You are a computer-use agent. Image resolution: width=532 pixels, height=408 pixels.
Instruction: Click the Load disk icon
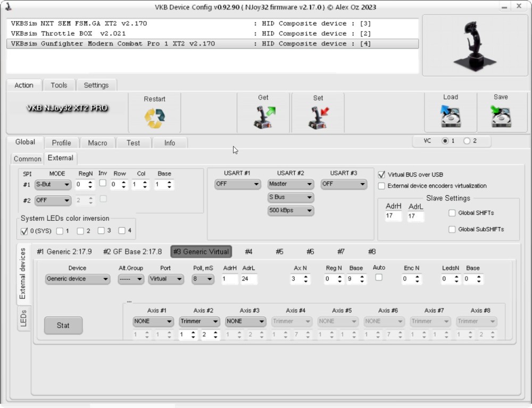click(450, 116)
